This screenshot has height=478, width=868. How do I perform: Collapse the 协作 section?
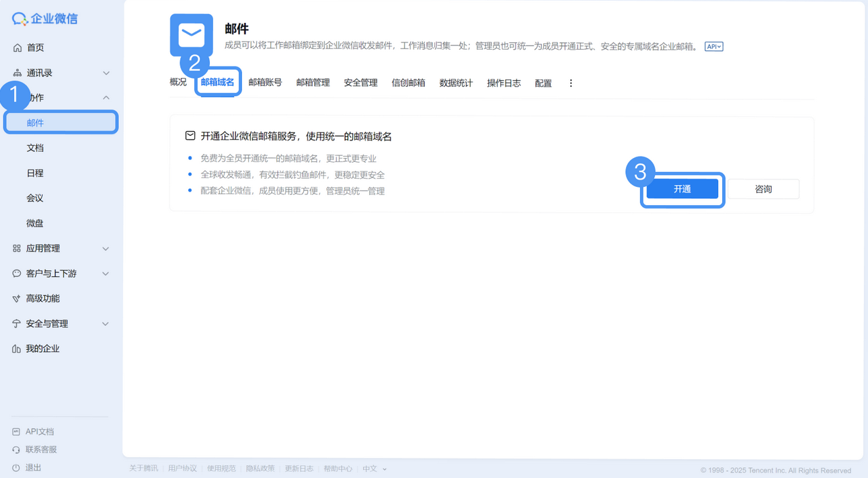click(105, 97)
